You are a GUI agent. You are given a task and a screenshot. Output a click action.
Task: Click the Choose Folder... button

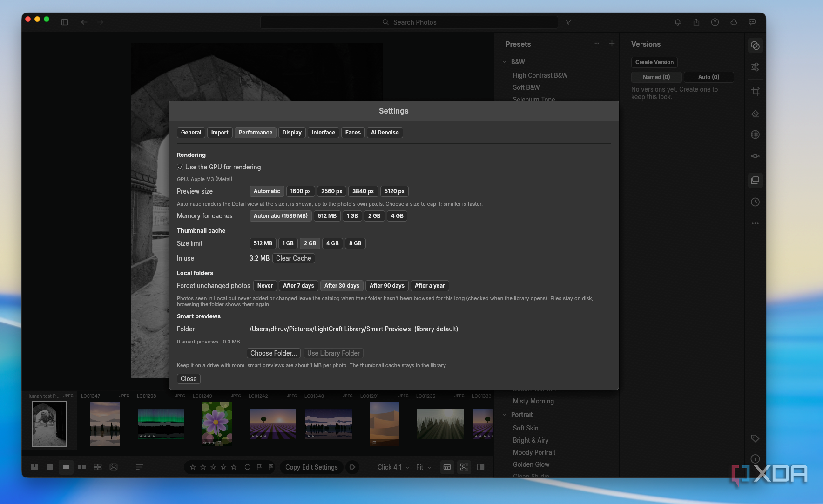273,353
